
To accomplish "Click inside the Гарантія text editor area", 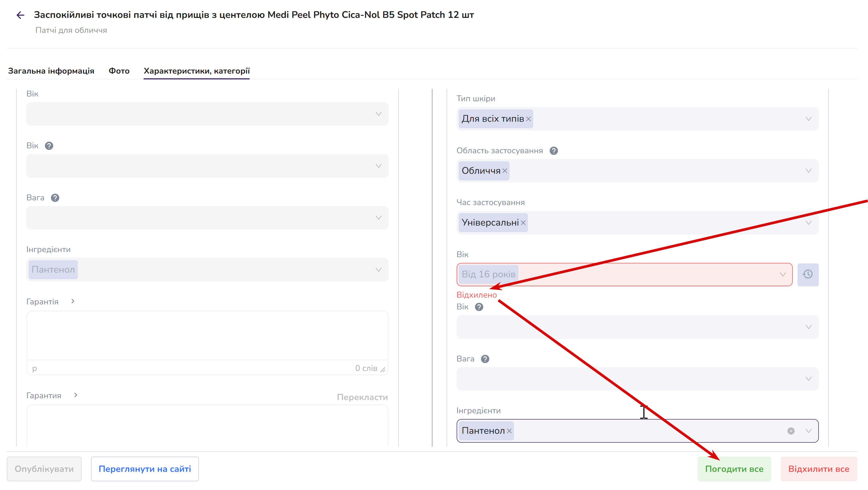I will click(x=208, y=335).
